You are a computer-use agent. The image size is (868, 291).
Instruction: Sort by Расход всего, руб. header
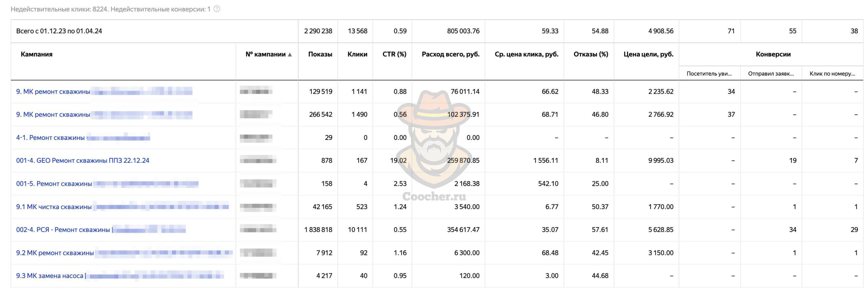pyautogui.click(x=450, y=54)
